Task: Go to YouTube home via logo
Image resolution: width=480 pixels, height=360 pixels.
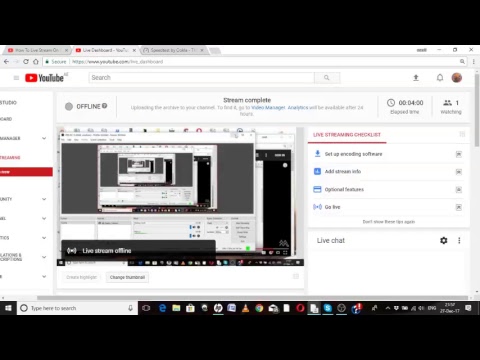Action: coord(45,78)
